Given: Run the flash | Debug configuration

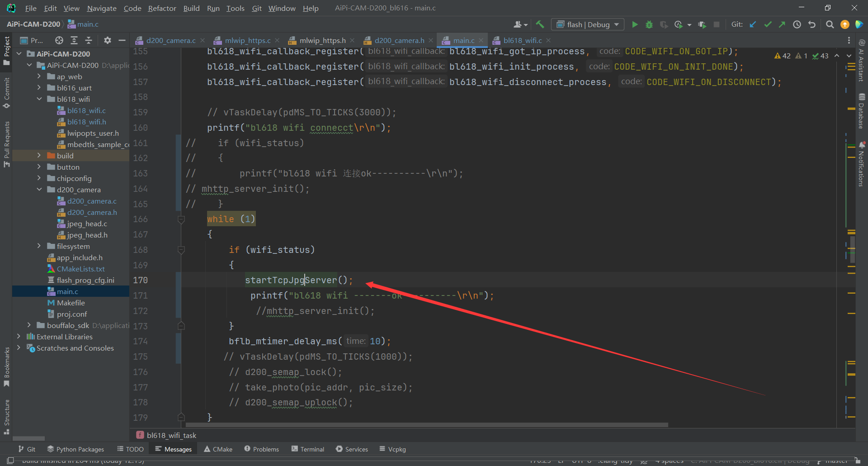Looking at the screenshot, I should coord(635,24).
